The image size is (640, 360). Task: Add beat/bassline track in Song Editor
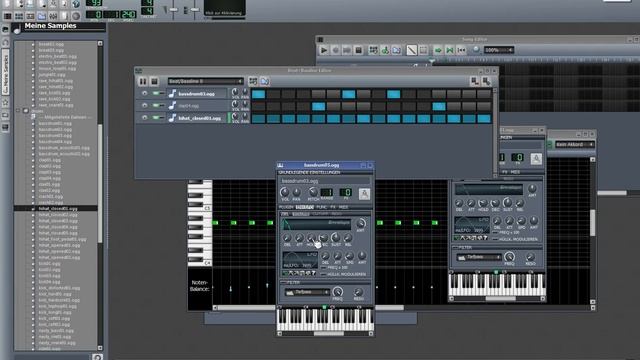373,50
